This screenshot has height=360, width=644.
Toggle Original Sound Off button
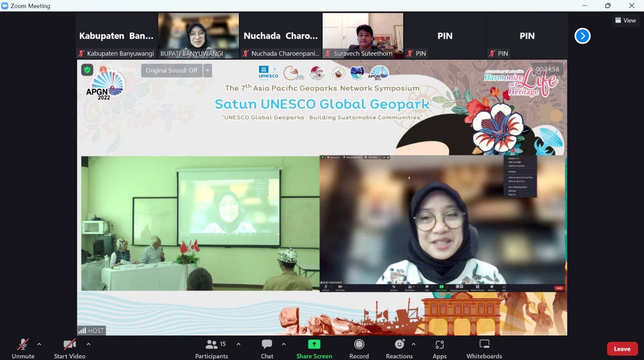172,70
